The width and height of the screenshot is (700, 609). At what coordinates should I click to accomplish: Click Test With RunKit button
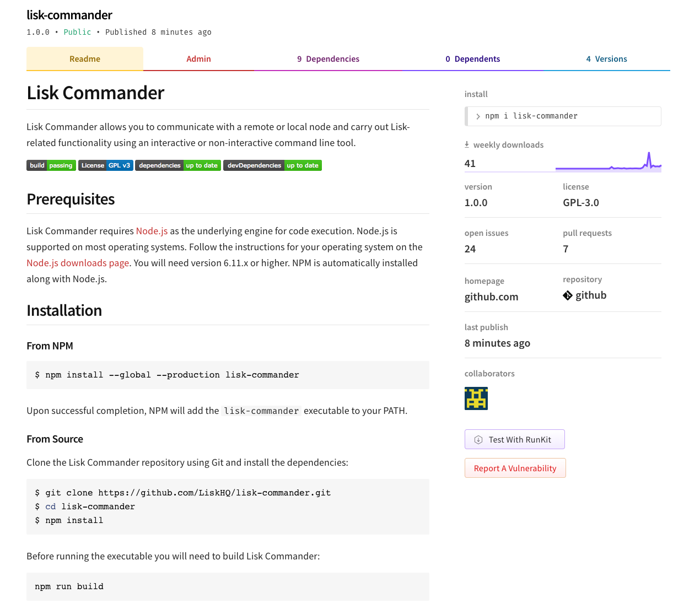(515, 439)
